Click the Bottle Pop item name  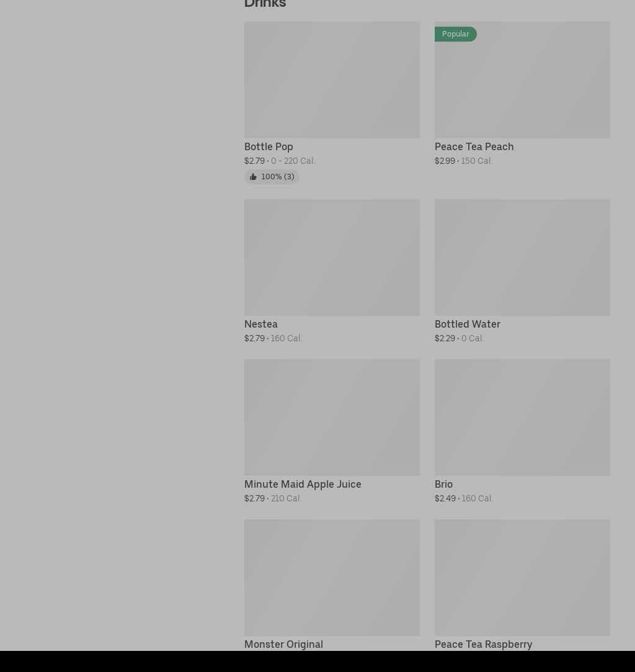click(269, 146)
